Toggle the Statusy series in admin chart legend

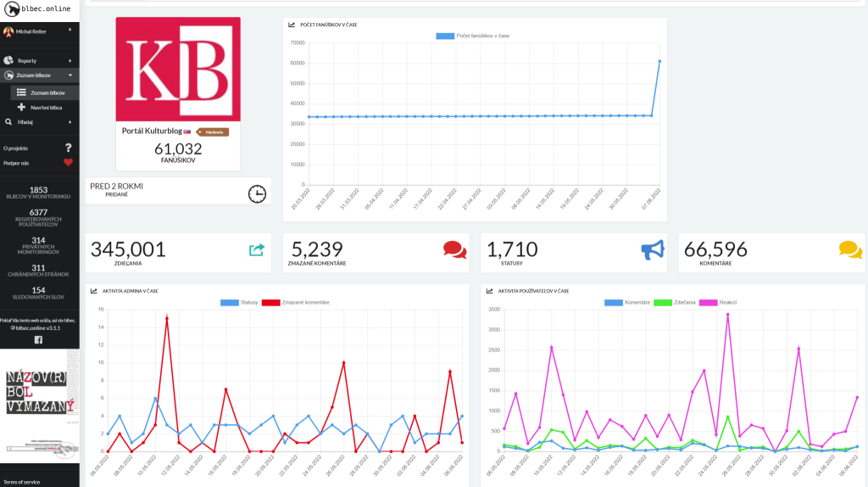pos(239,303)
